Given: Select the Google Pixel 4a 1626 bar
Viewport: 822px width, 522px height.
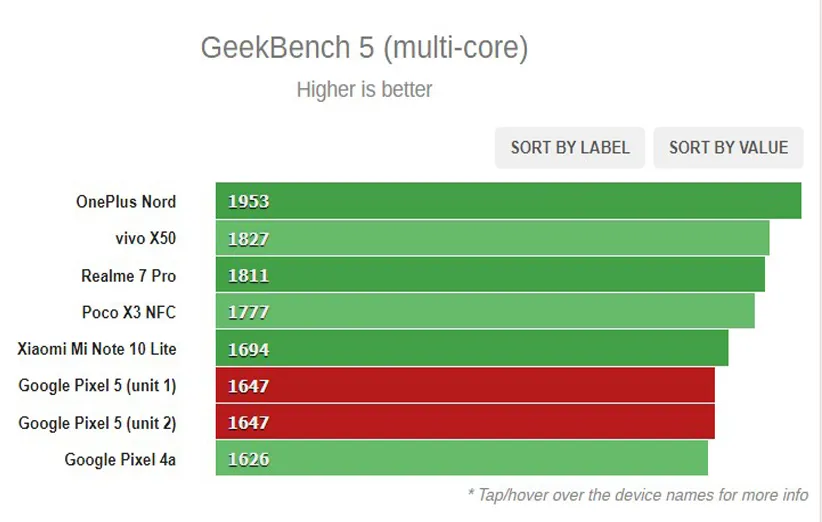Looking at the screenshot, I should point(461,460).
